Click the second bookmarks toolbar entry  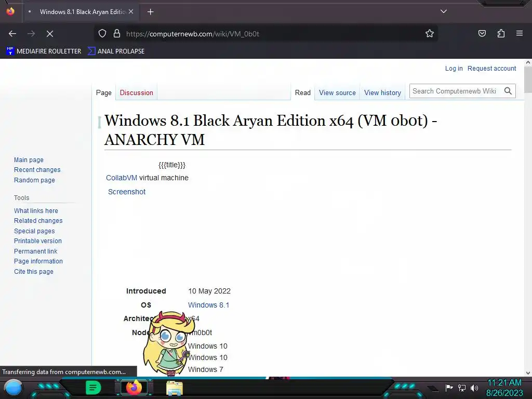(x=116, y=51)
